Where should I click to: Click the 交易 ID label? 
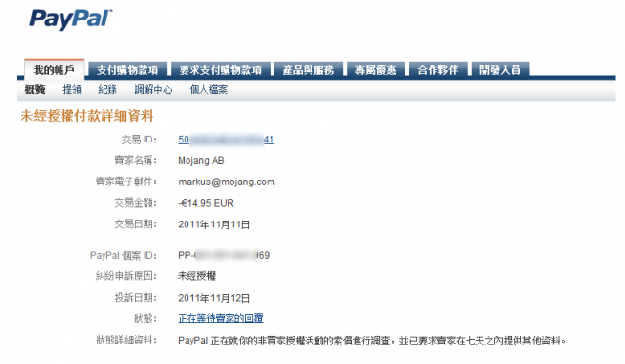(139, 140)
